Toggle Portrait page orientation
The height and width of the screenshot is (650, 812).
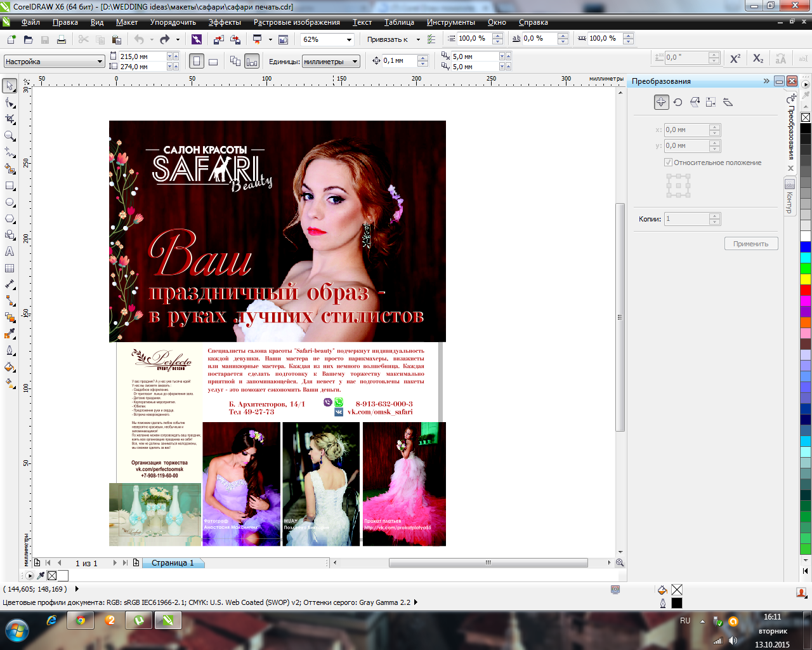coord(197,62)
